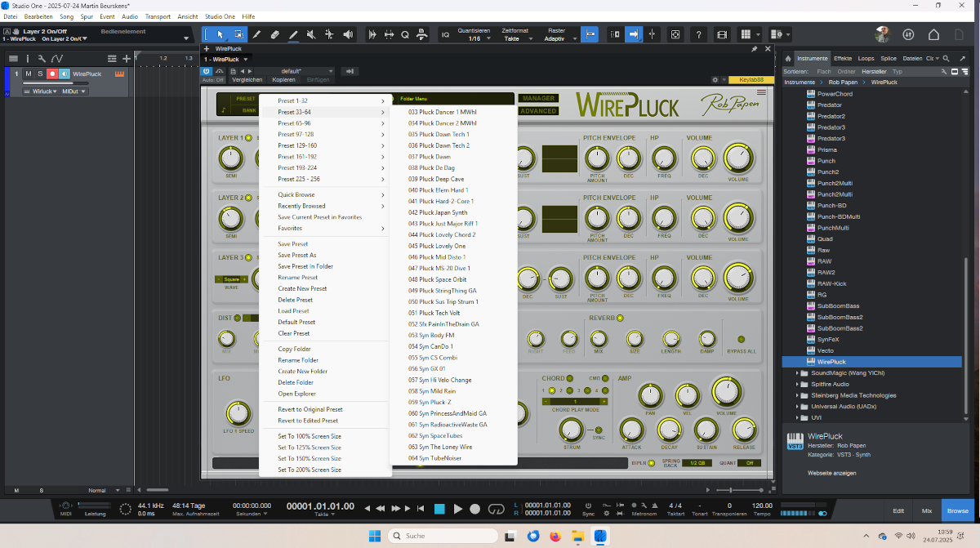Image resolution: width=980 pixels, height=548 pixels.
Task: Toggle Auto: Off automation mode button
Action: tap(213, 80)
